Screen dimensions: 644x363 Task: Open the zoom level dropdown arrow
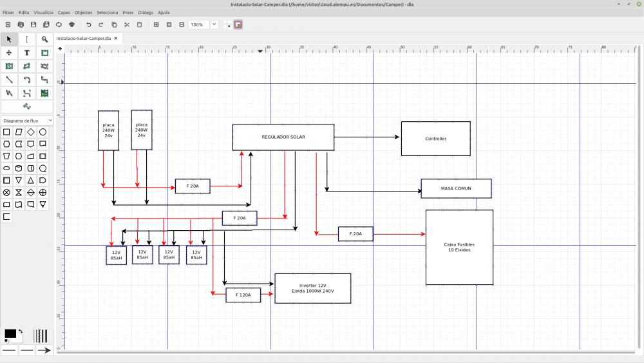214,25
